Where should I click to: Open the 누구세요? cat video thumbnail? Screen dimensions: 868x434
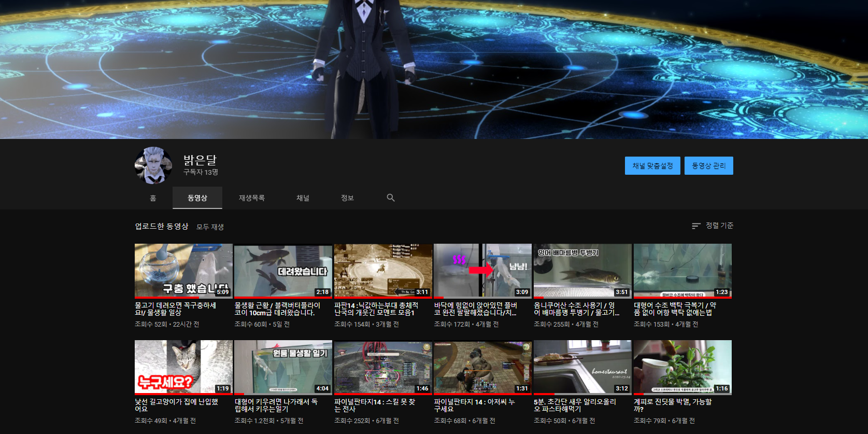[183, 368]
